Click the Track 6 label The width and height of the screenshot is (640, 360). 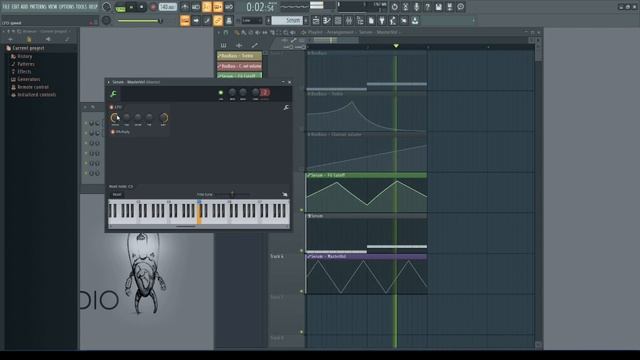(277, 256)
